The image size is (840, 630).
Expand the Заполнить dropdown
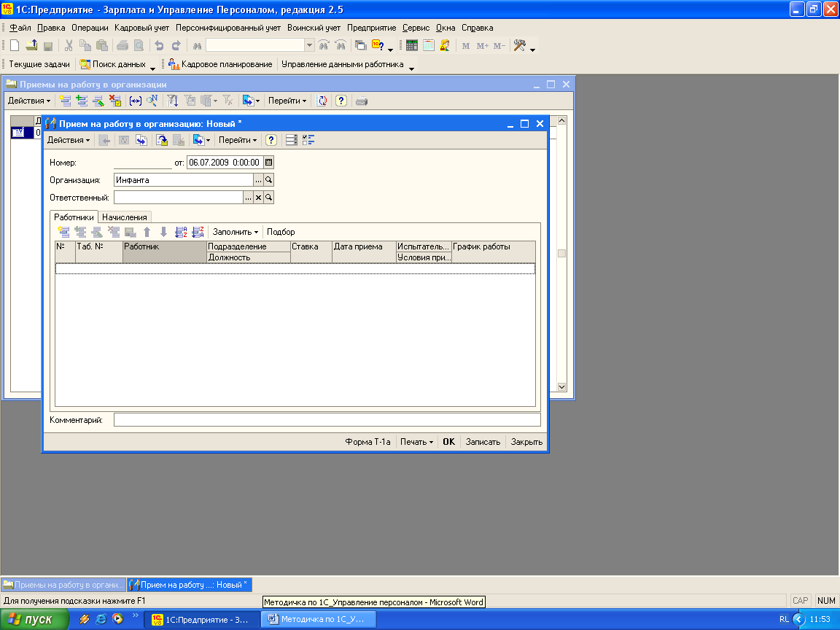coord(236,232)
